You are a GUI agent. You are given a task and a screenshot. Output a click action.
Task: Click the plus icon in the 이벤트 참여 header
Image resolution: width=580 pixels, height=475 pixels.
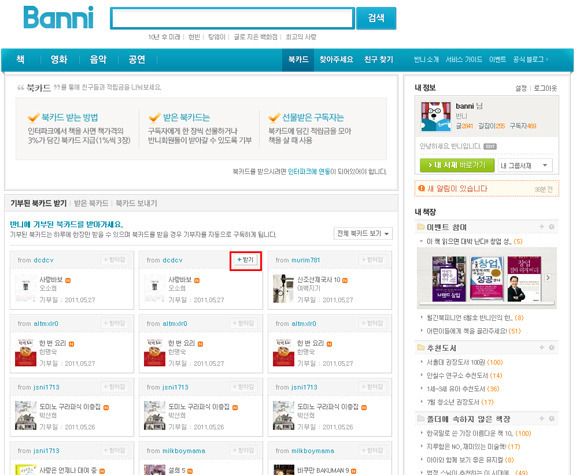coord(542,226)
